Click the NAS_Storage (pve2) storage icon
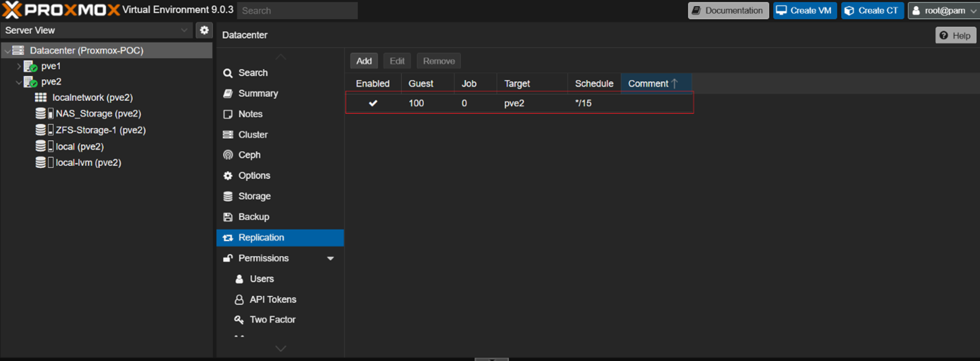 click(44, 113)
